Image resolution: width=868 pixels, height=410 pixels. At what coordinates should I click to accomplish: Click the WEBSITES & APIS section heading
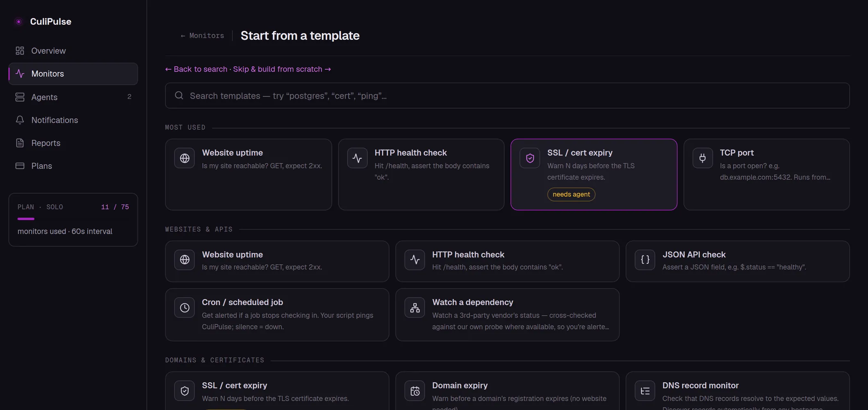click(x=199, y=229)
